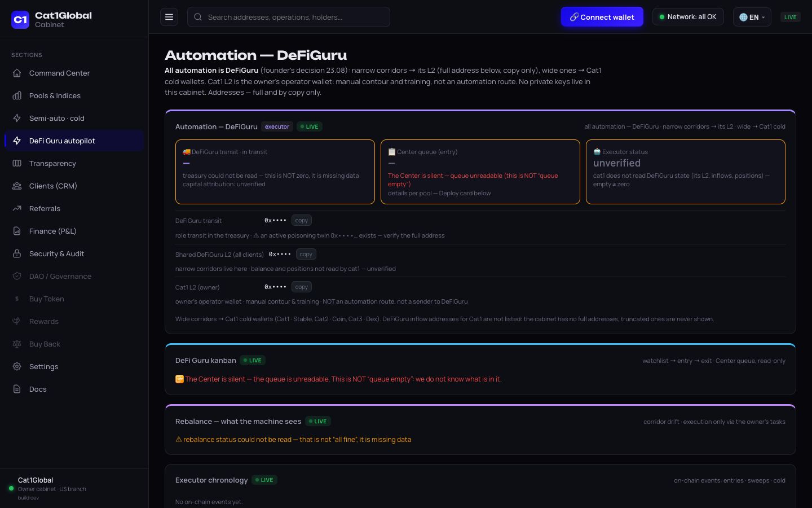812x508 pixels.
Task: Click the search magnifier icon
Action: point(198,17)
